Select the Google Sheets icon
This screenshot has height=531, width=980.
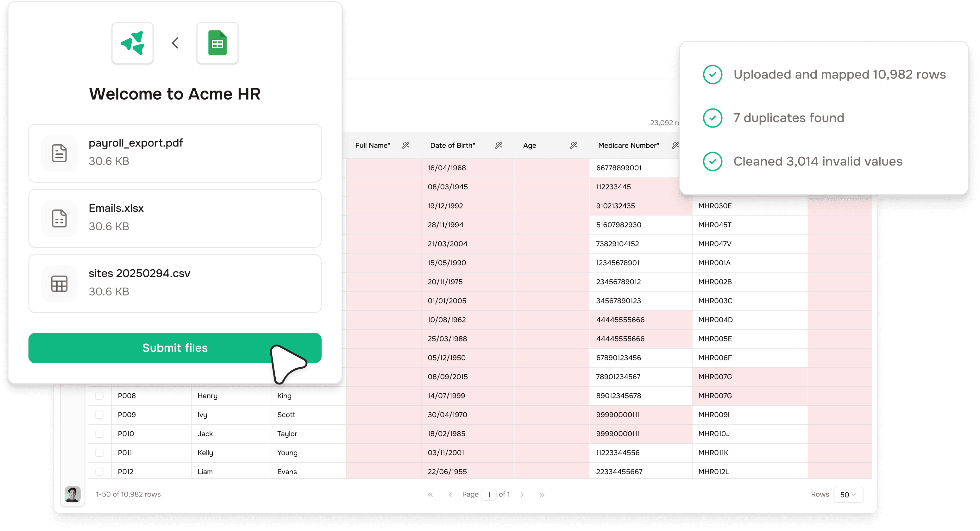[217, 43]
